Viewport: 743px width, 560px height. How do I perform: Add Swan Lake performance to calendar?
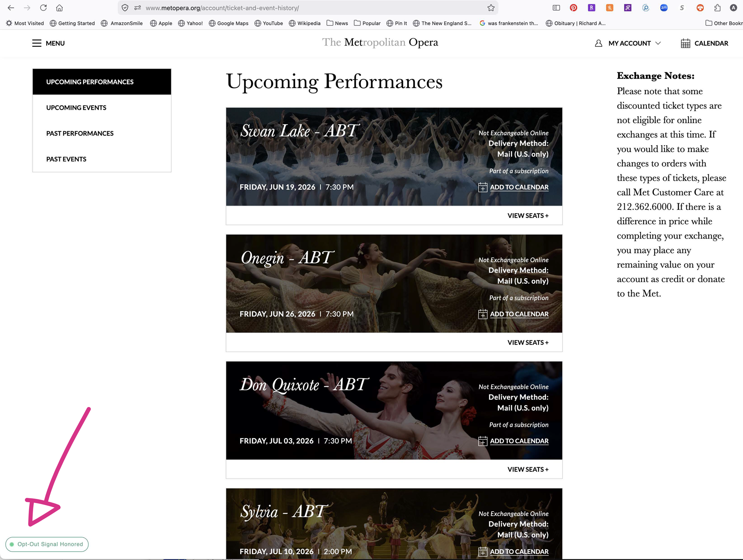click(x=518, y=187)
